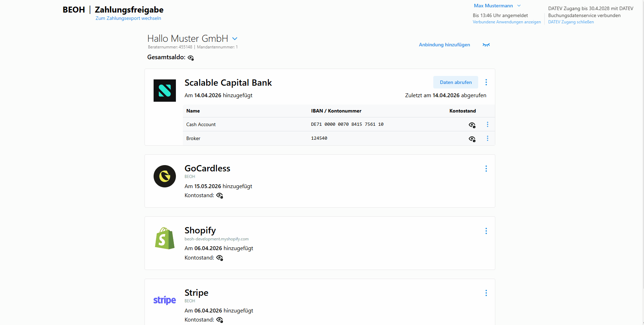The image size is (644, 325).
Task: Click the Shopify heading
Action: coord(200,231)
